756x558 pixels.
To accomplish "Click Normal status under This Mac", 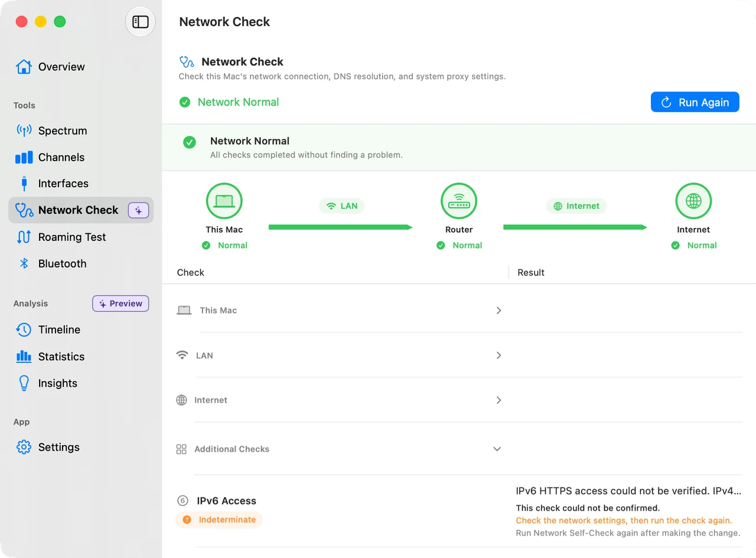I will point(233,245).
